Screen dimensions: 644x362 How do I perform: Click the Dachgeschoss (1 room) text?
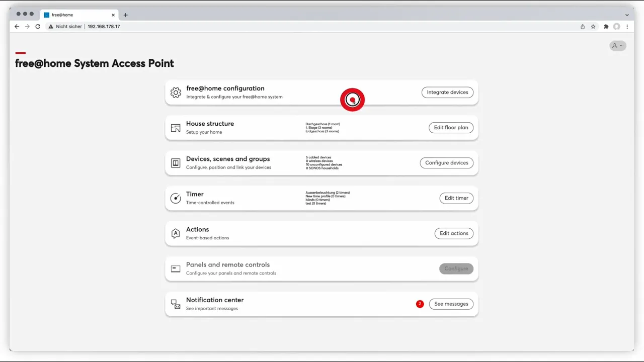323,124
